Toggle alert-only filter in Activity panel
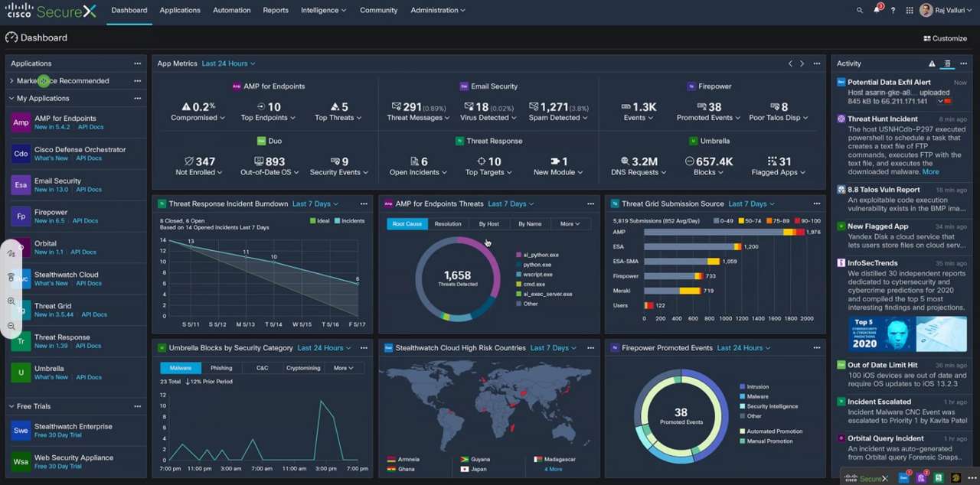This screenshot has height=485, width=980. point(932,63)
